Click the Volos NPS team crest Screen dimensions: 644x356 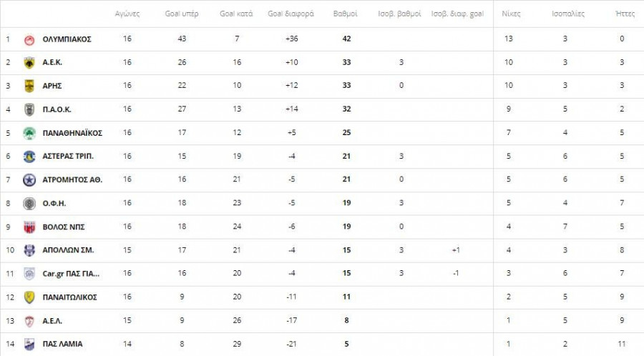(x=29, y=227)
